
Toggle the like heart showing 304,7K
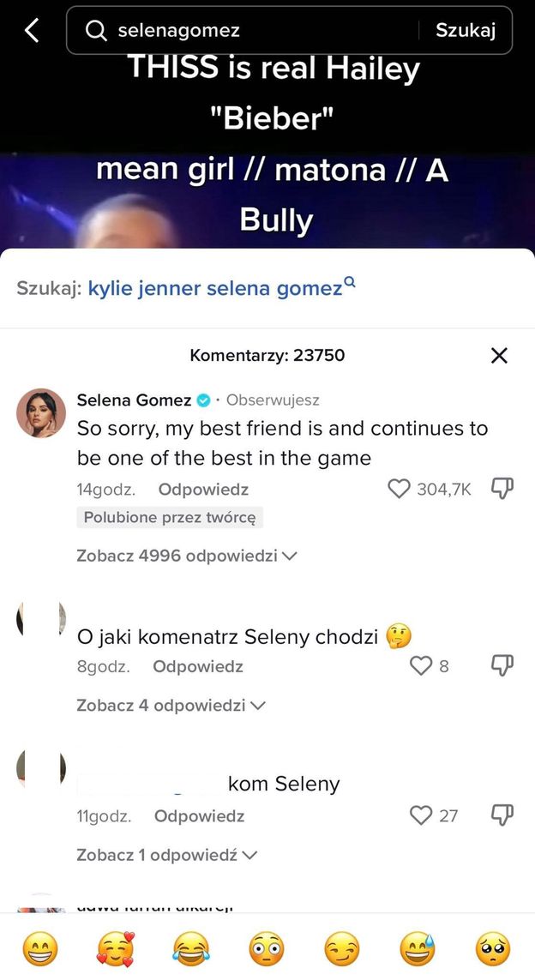pos(399,489)
